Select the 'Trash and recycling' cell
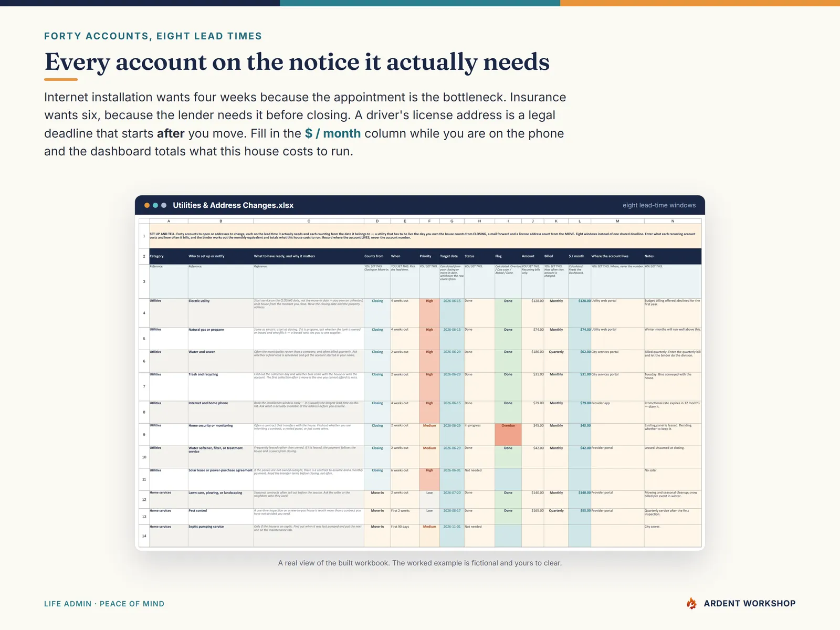This screenshot has width=840, height=630. tap(220, 386)
